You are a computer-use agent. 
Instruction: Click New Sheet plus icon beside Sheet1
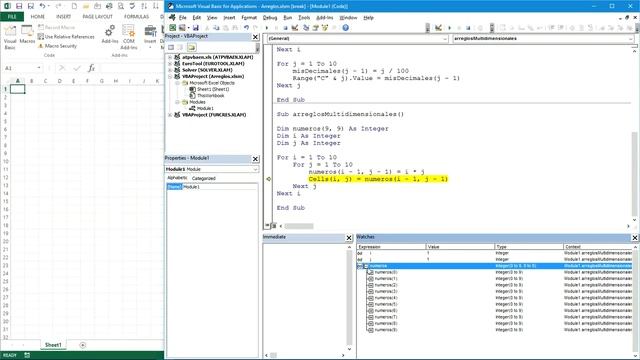tap(82, 345)
